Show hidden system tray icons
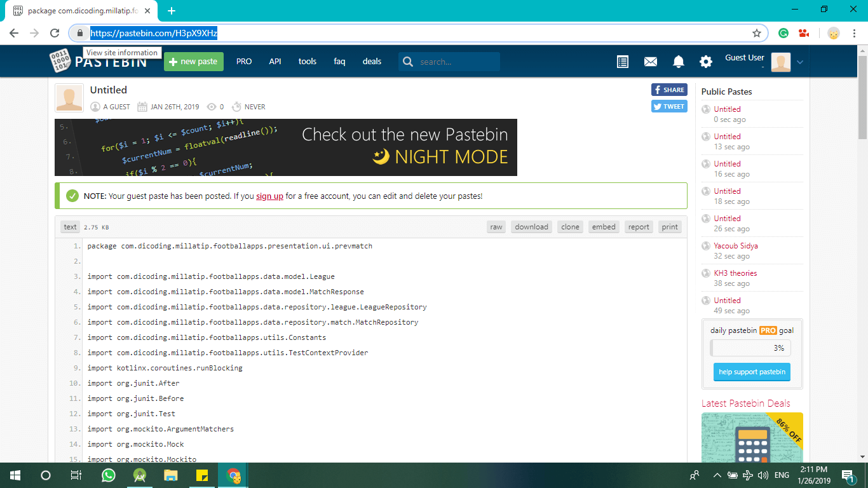Viewport: 868px width, 488px height. (717, 475)
